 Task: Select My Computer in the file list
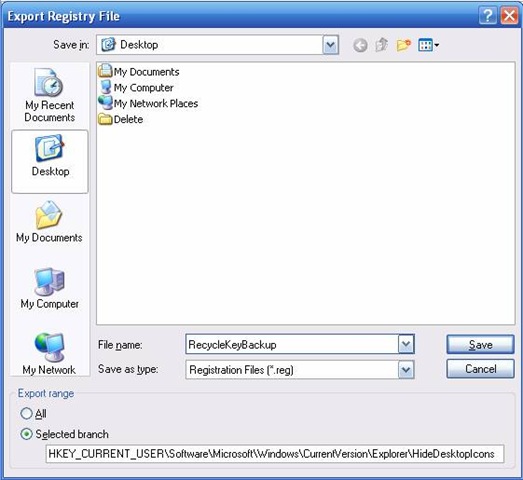136,87
